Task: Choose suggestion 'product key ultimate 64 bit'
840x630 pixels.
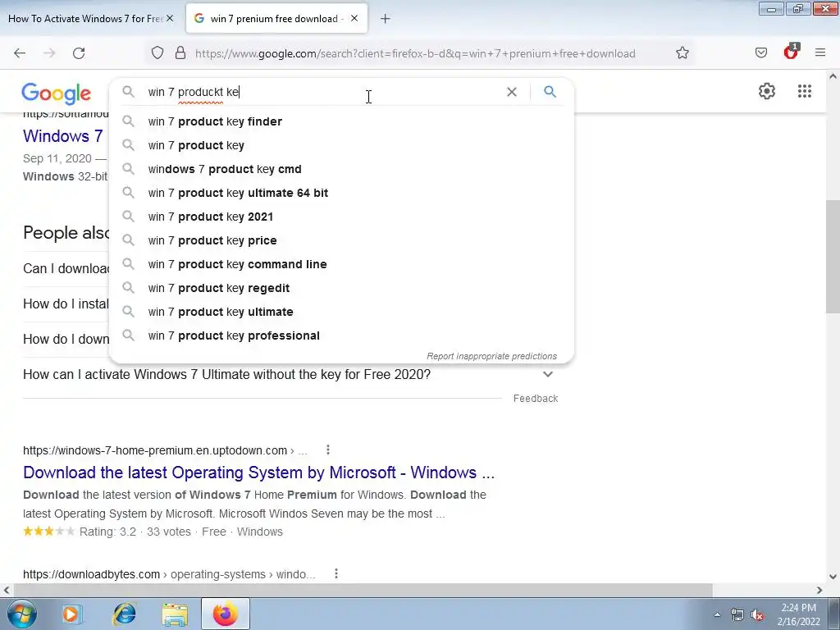Action: tap(341, 193)
